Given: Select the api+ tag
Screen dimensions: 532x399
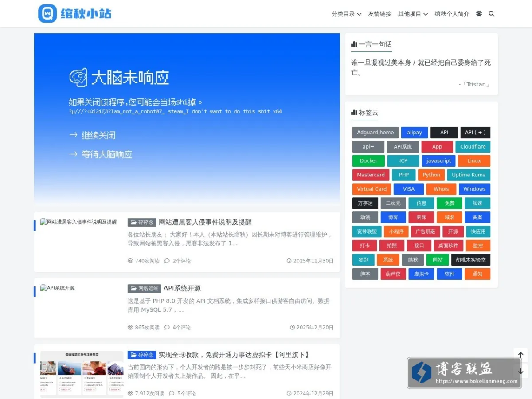Looking at the screenshot, I should tap(368, 147).
